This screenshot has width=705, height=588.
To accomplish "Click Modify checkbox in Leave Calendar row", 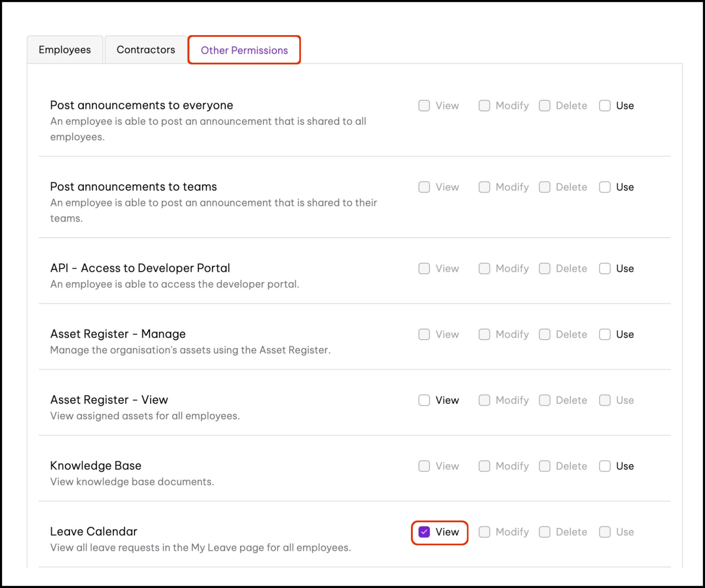I will tap(484, 532).
